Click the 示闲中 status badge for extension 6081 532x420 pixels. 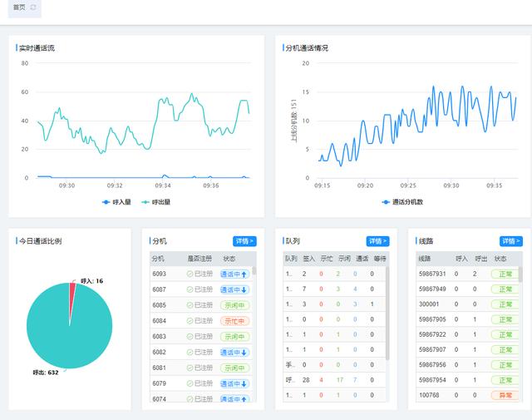(234, 368)
